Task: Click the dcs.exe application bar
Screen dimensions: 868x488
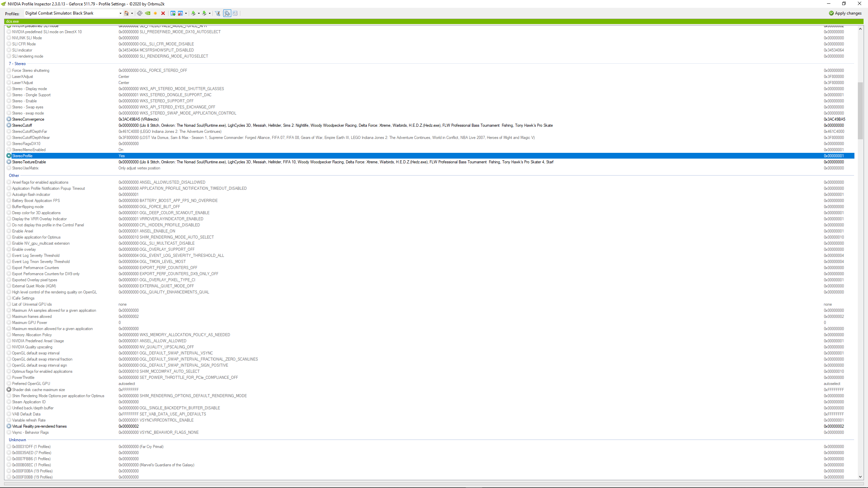Action: point(434,21)
